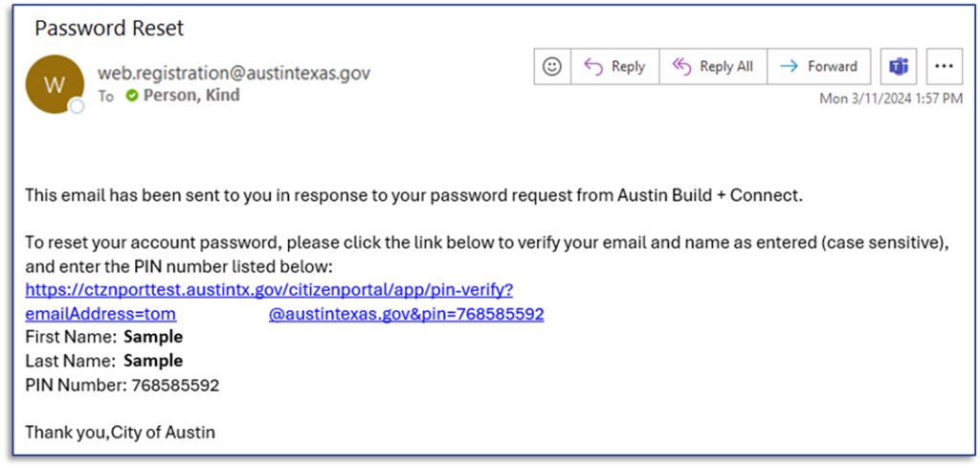Image resolution: width=980 pixels, height=468 pixels.
Task: Click the Last Name Sample value
Action: tap(153, 361)
